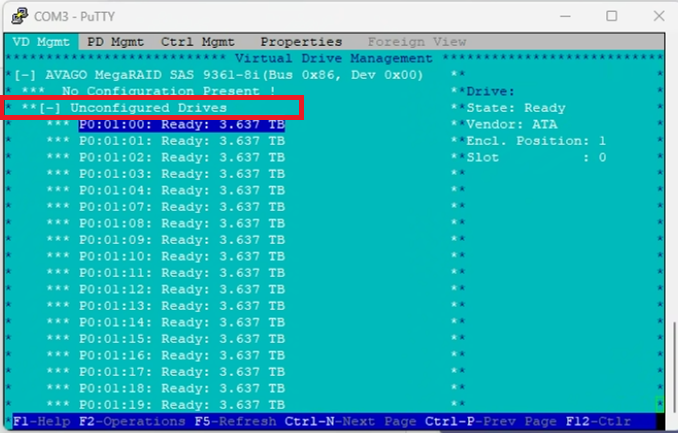Go to the Properties tab
Viewport: 678px width, 433px height.
click(301, 42)
